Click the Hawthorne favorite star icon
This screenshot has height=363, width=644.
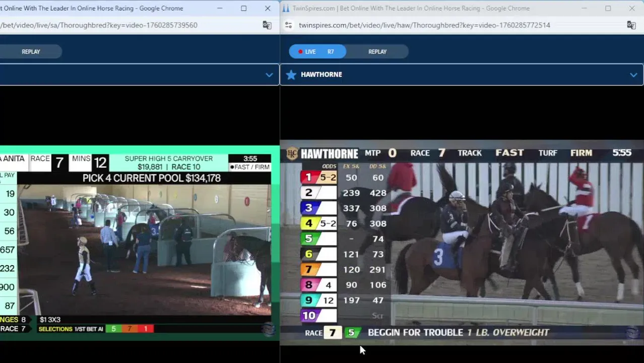291,75
